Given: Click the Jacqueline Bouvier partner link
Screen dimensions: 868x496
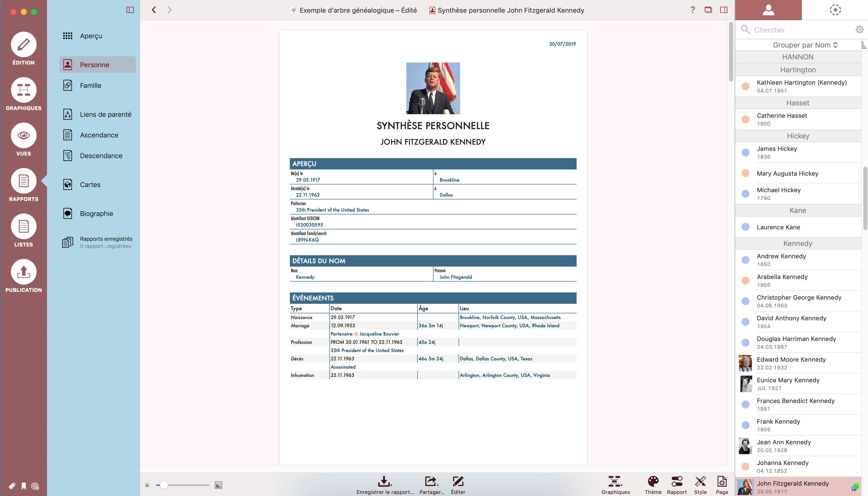Looking at the screenshot, I should pos(379,334).
